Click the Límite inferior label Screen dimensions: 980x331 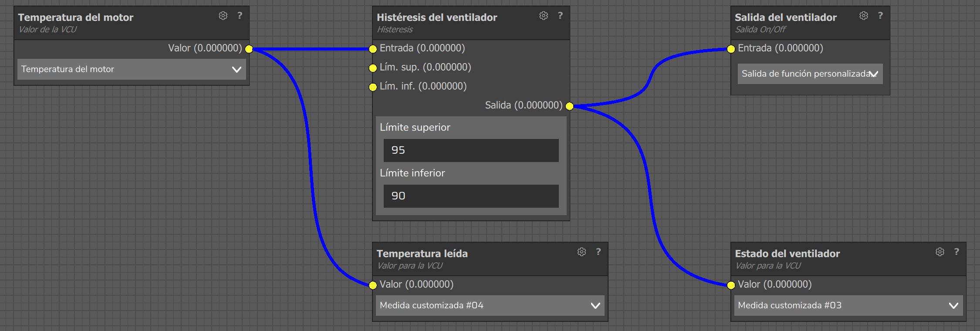412,173
